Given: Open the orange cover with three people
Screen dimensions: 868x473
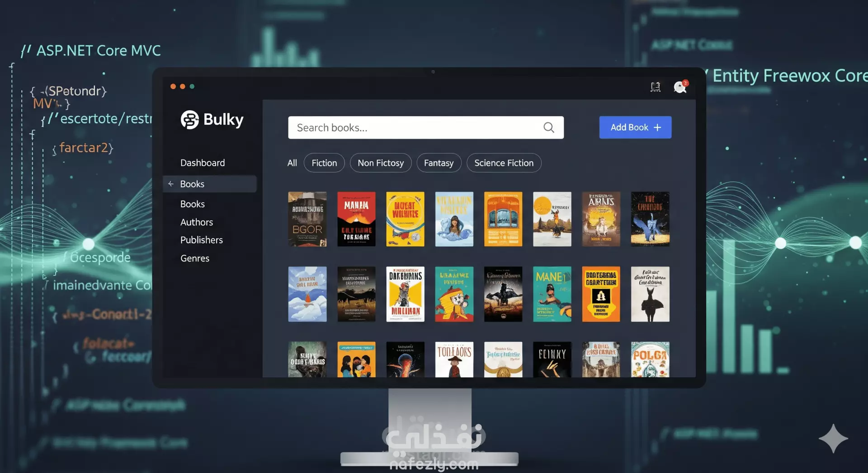Looking at the screenshot, I should coord(356,360).
